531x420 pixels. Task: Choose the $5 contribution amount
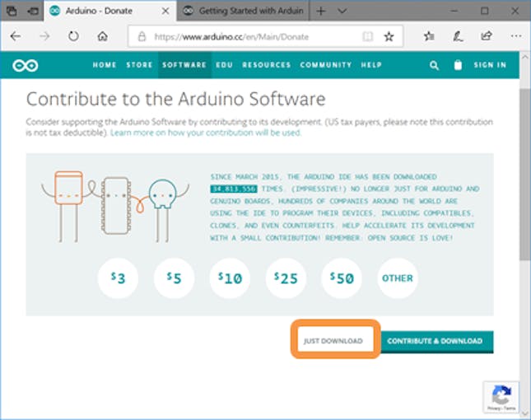[x=174, y=278]
